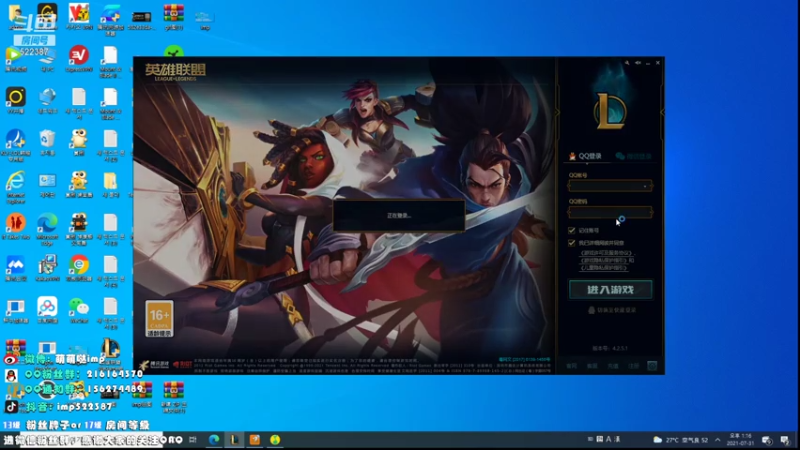
Task: Open the notification center icon
Action: [x=785, y=440]
